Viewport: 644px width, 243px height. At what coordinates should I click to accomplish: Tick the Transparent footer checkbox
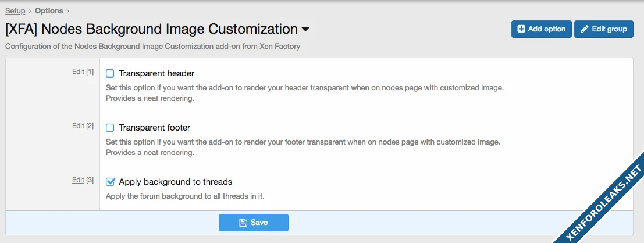coord(110,128)
